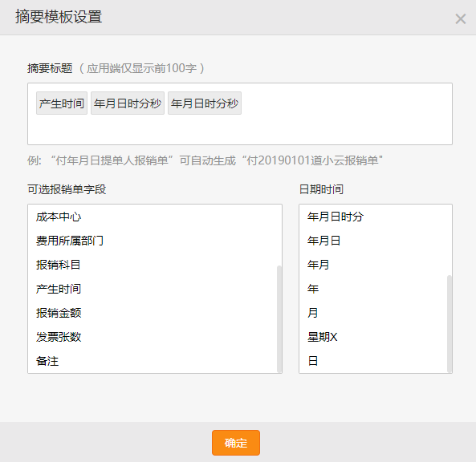The height and width of the screenshot is (462, 476).
Task: Pick 日 date option
Action: (313, 361)
